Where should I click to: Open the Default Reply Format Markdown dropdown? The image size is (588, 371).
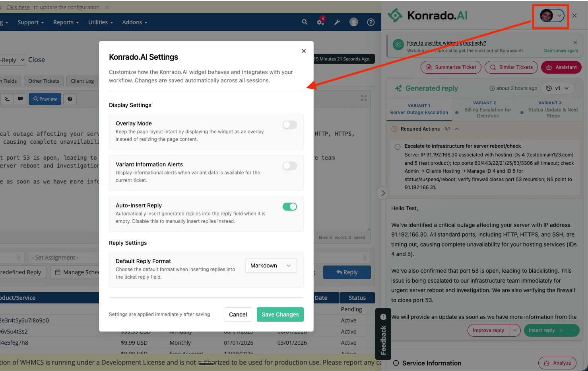271,266
